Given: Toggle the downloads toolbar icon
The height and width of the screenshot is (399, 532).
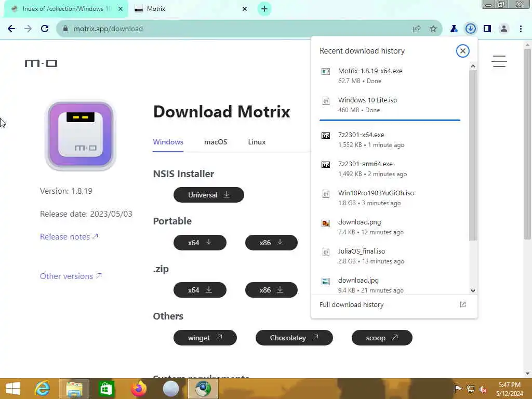Looking at the screenshot, I should (471, 29).
